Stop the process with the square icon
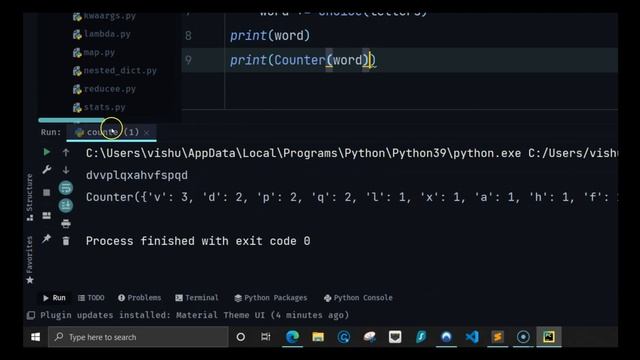Image resolution: width=640 pixels, height=360 pixels. click(x=47, y=192)
